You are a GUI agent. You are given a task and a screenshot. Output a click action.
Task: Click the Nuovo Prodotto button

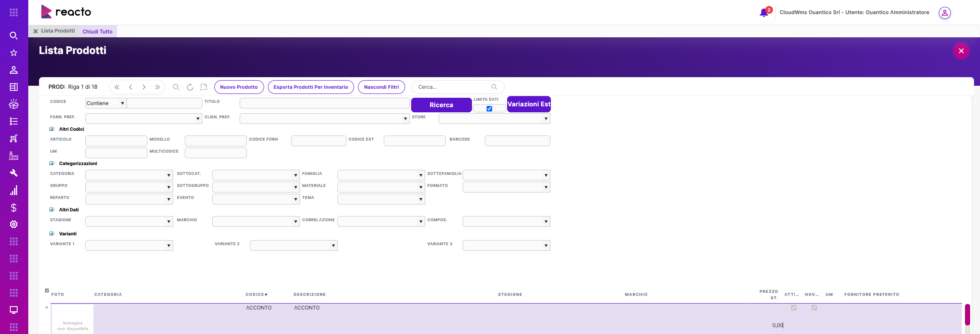(239, 87)
